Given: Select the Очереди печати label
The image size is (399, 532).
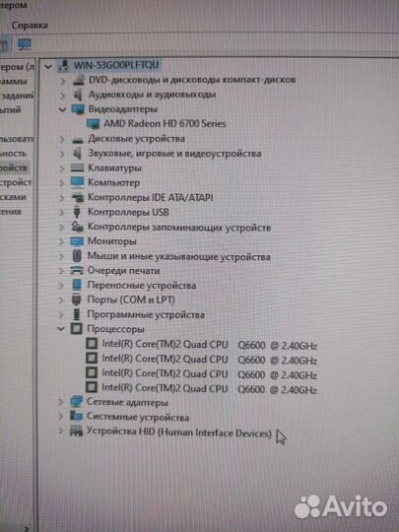Looking at the screenshot, I should 123,271.
